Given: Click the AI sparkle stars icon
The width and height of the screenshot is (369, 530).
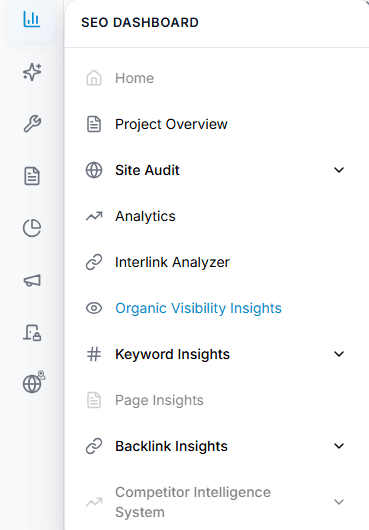Looking at the screenshot, I should (x=32, y=72).
